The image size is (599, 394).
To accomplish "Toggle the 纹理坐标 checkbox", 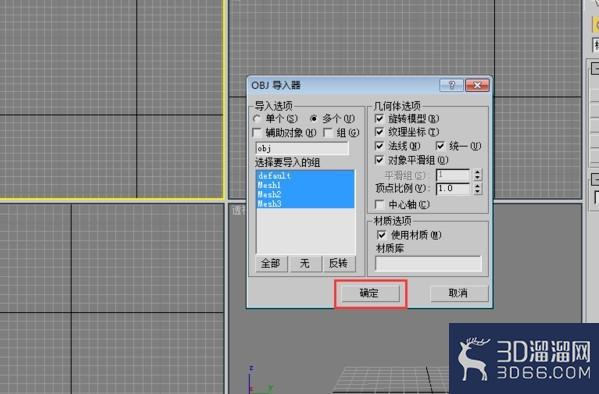I will (379, 132).
